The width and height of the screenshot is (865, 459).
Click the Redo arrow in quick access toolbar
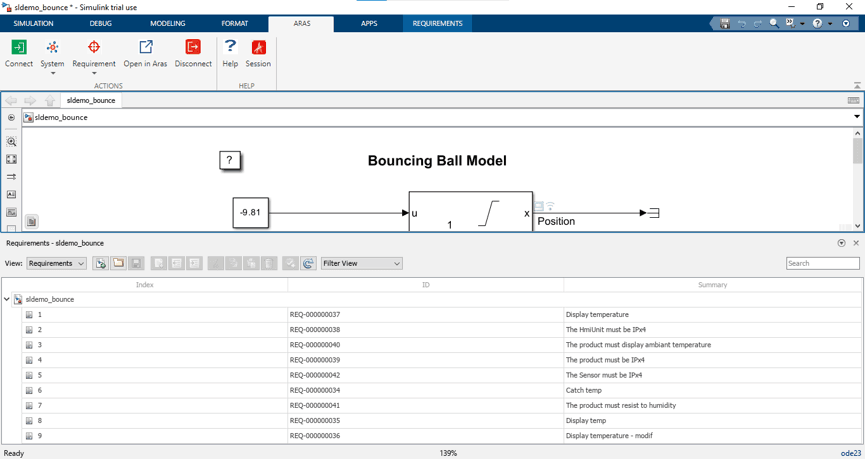tap(758, 23)
